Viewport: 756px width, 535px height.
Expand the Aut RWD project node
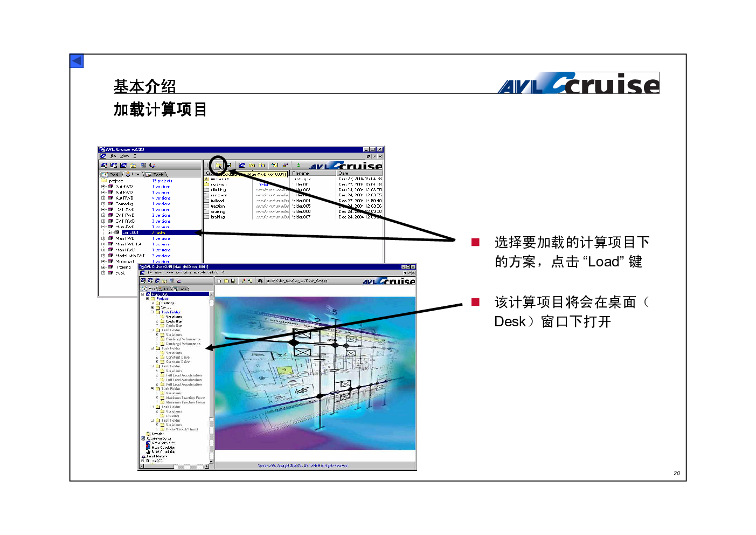click(x=103, y=198)
